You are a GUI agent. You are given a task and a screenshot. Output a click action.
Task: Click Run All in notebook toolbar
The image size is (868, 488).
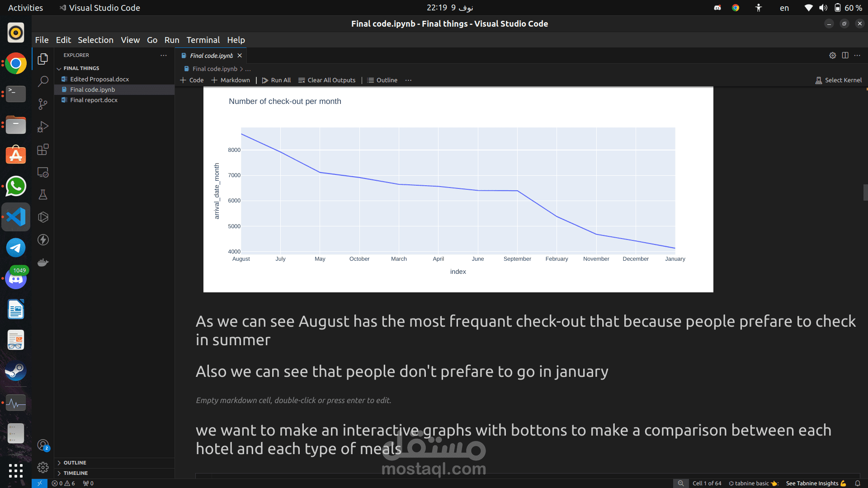pos(276,80)
